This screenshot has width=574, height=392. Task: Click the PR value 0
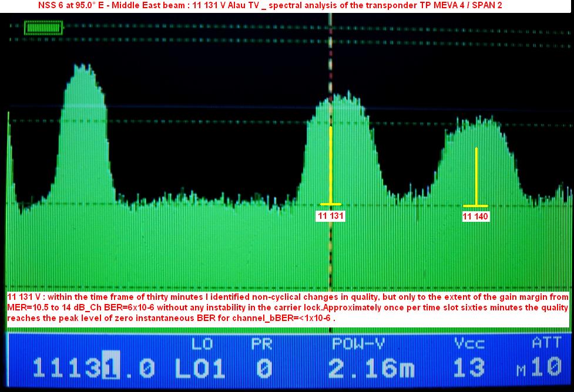(264, 369)
